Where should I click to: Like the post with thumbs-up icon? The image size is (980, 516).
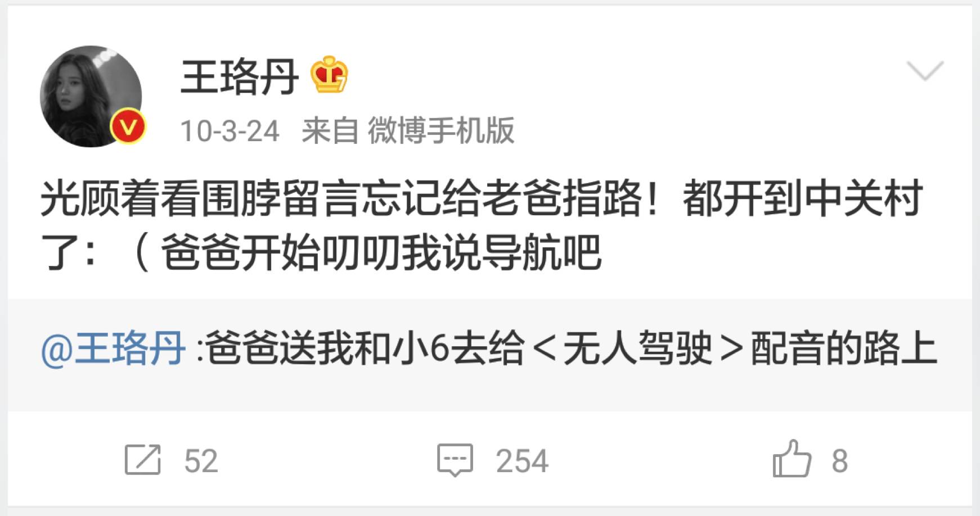(792, 459)
